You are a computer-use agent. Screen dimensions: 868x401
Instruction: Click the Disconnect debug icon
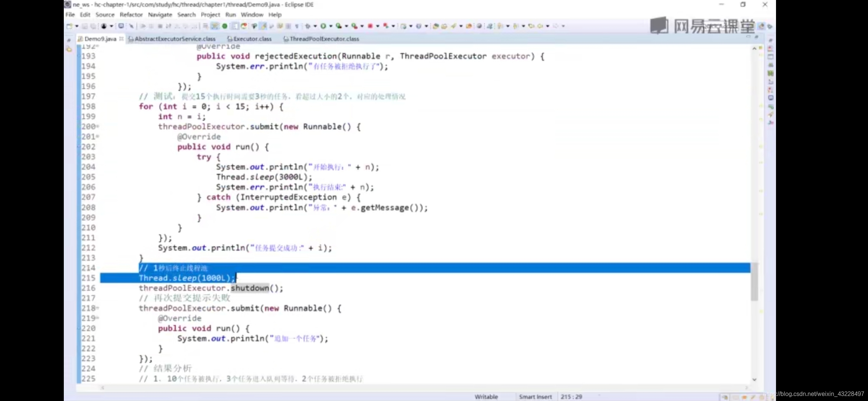[168, 26]
